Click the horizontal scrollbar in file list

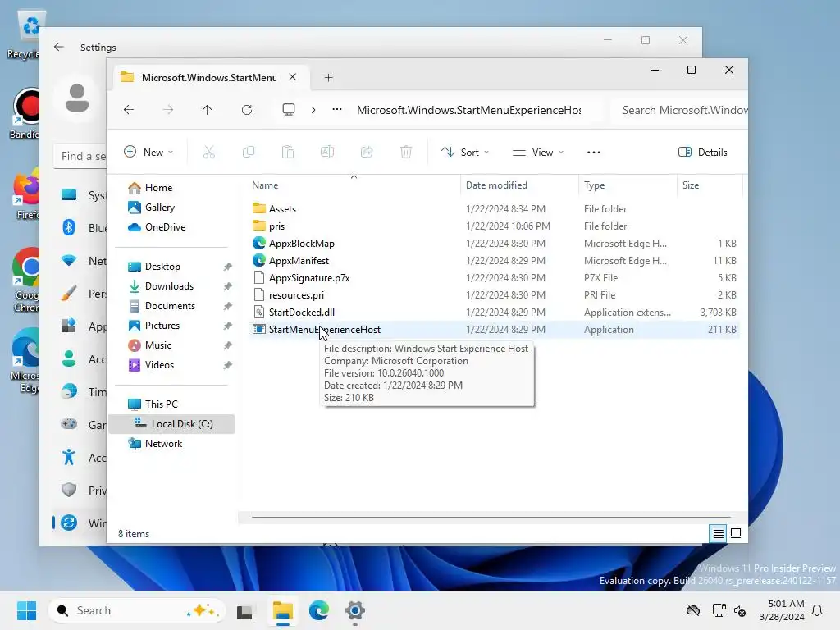click(x=491, y=518)
